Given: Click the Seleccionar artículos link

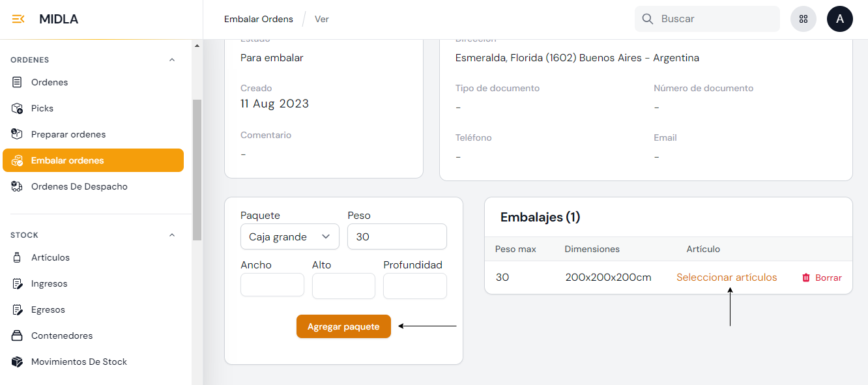Looking at the screenshot, I should pyautogui.click(x=727, y=278).
